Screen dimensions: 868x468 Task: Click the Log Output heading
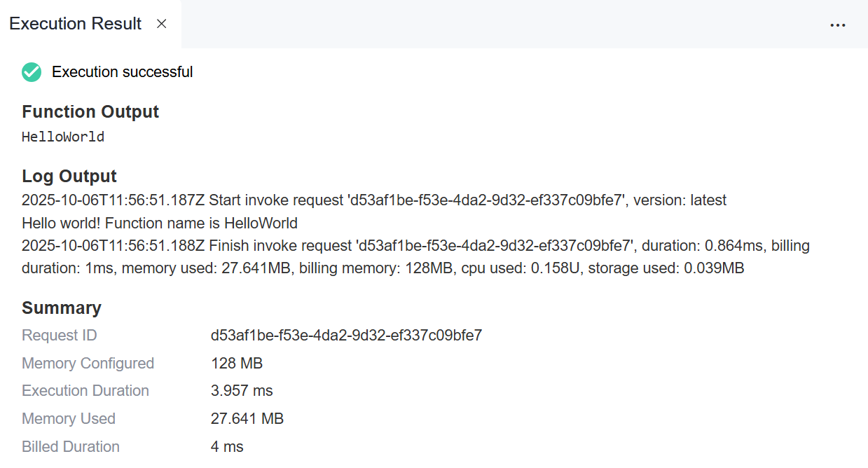pyautogui.click(x=69, y=177)
